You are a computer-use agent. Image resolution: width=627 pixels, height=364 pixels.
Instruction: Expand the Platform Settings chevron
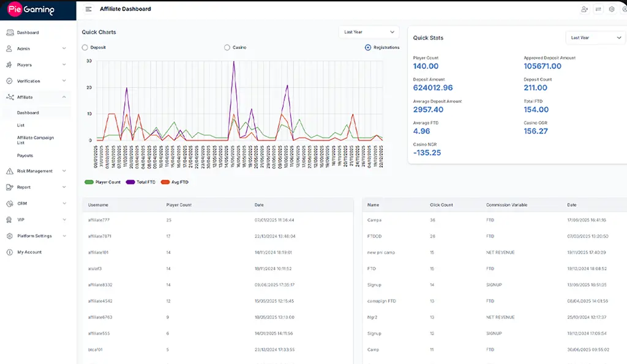click(x=64, y=236)
